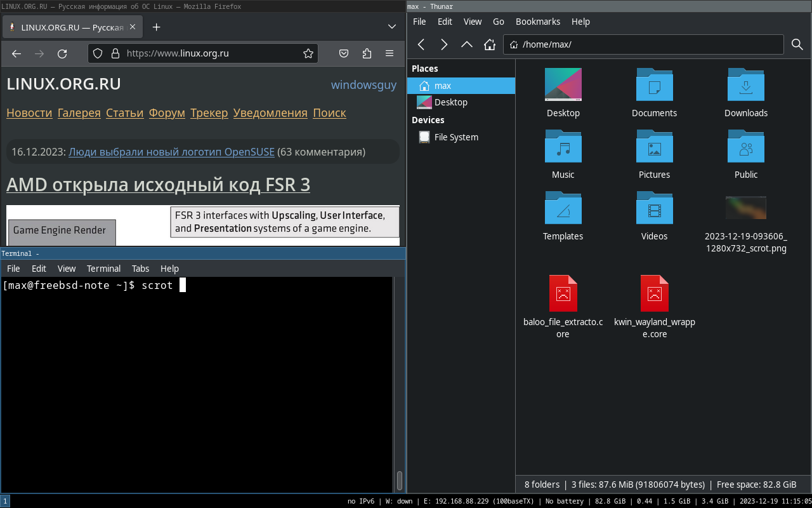Click the Новости link

click(29, 113)
